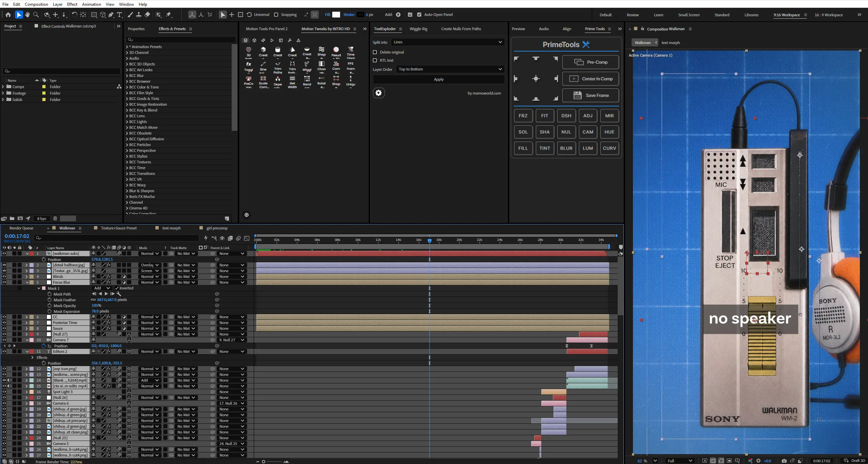Expand the Footage folder in Project
Image resolution: width=868 pixels, height=464 pixels.
tap(3, 93)
